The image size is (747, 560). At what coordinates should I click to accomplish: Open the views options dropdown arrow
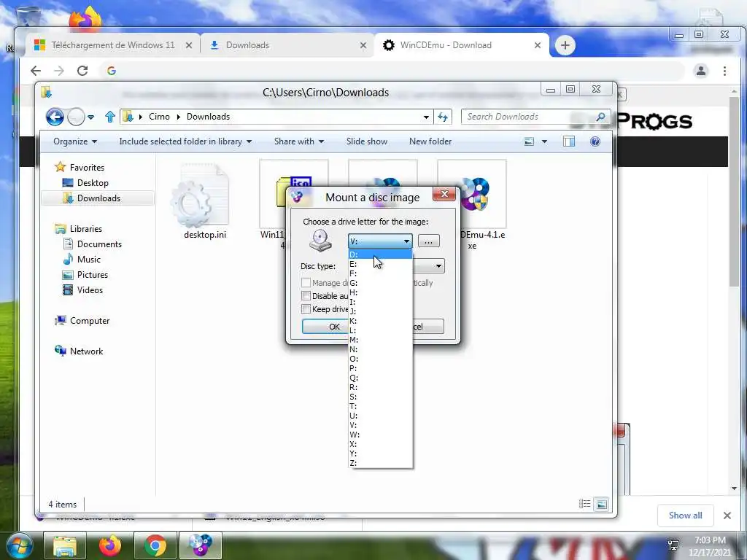544,141
